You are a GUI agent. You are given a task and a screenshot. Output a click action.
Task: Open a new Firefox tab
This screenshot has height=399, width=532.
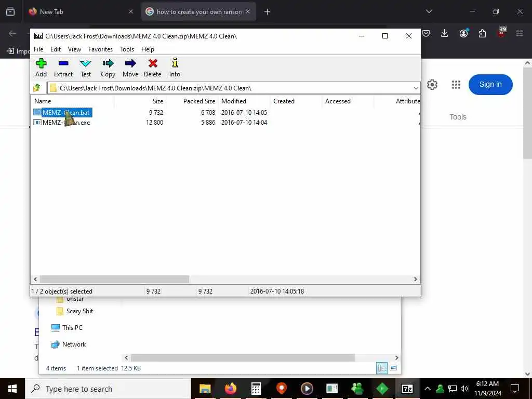[268, 12]
